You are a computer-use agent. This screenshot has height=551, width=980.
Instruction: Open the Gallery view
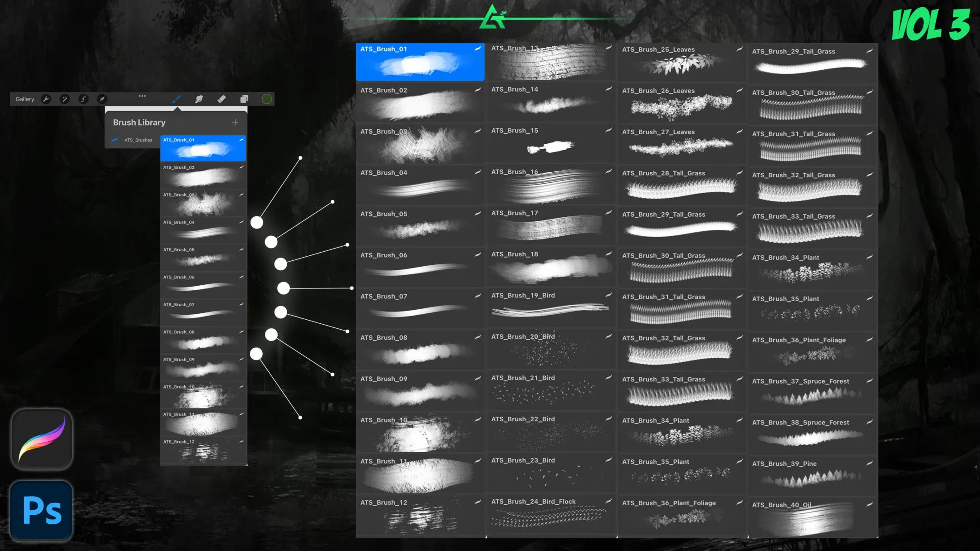(x=24, y=99)
